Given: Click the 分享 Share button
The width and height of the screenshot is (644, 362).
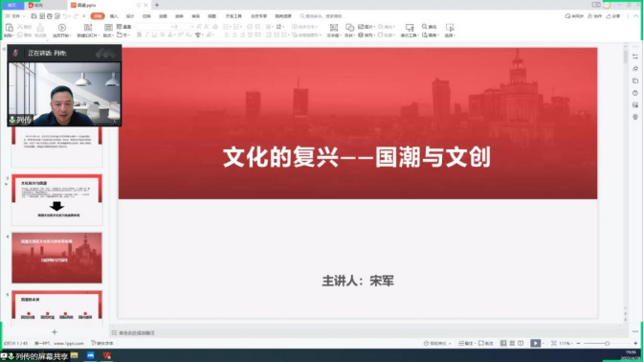Looking at the screenshot, I should [x=613, y=16].
